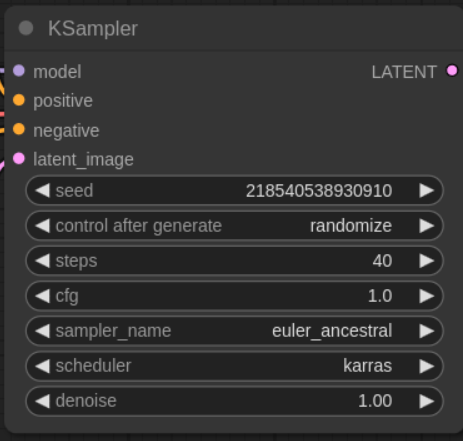
Task: Decrease steps using left arrow
Action: pos(42,261)
